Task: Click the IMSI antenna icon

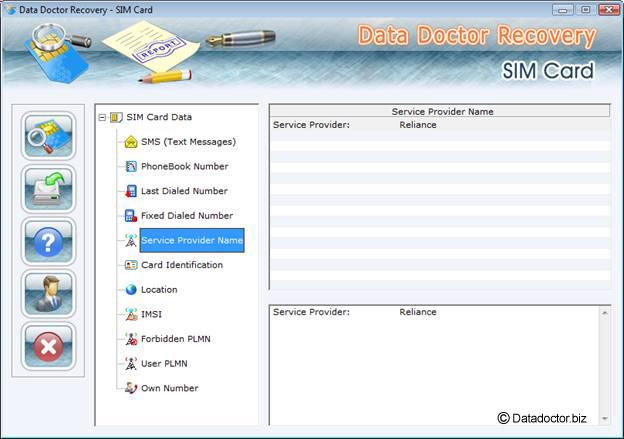Action: 131,314
